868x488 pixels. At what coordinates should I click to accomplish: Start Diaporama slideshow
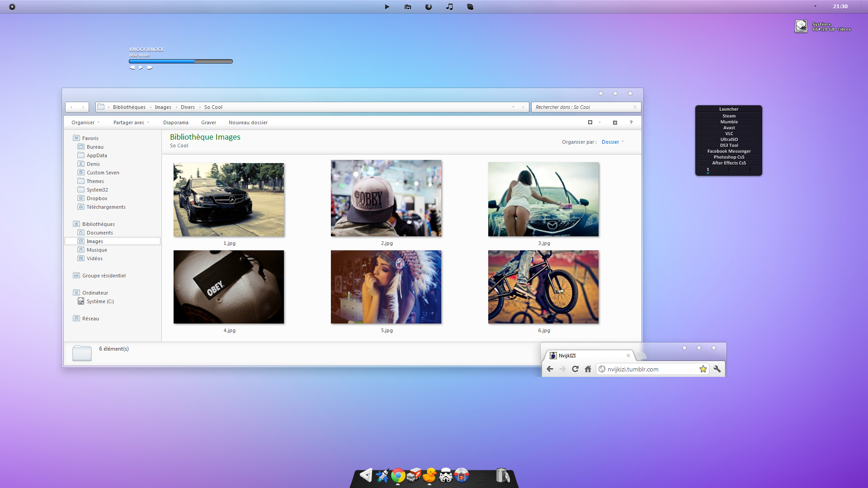pyautogui.click(x=176, y=122)
